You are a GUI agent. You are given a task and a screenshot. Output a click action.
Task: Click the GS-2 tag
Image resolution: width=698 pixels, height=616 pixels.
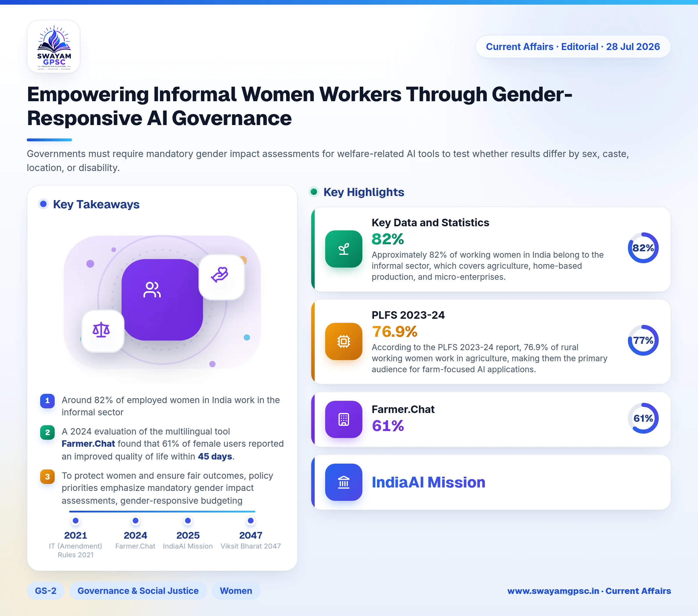pyautogui.click(x=46, y=591)
